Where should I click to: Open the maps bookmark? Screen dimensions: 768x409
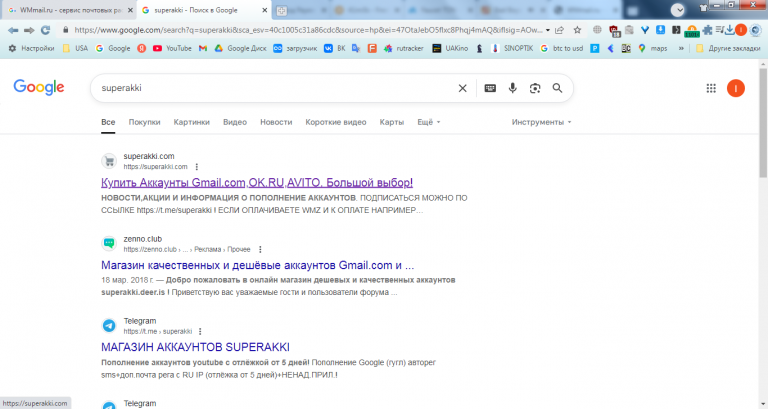(652, 48)
